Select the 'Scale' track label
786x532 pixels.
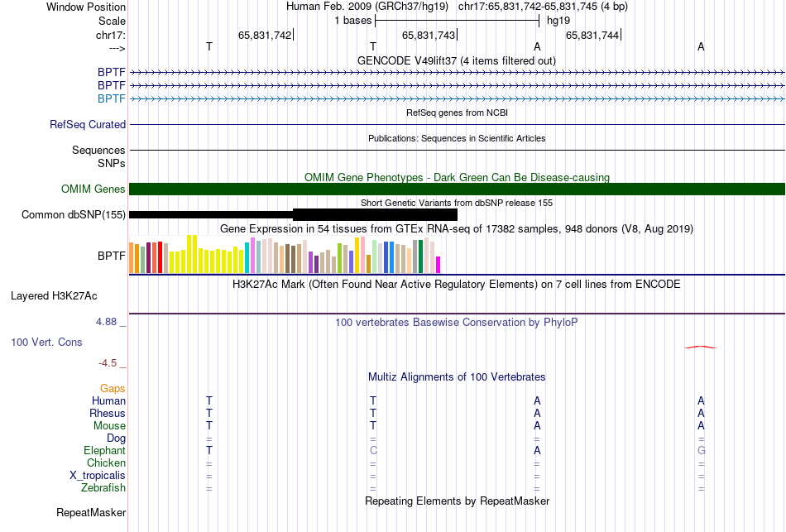(x=112, y=21)
